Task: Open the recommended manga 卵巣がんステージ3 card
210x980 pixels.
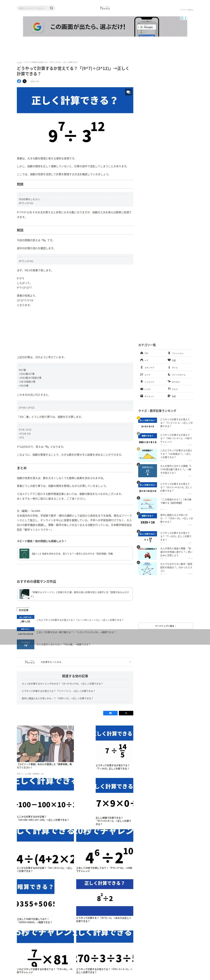Action: click(75, 594)
